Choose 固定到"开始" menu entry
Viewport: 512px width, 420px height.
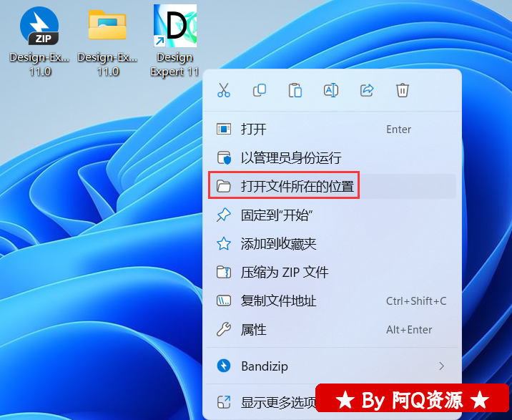(x=332, y=215)
